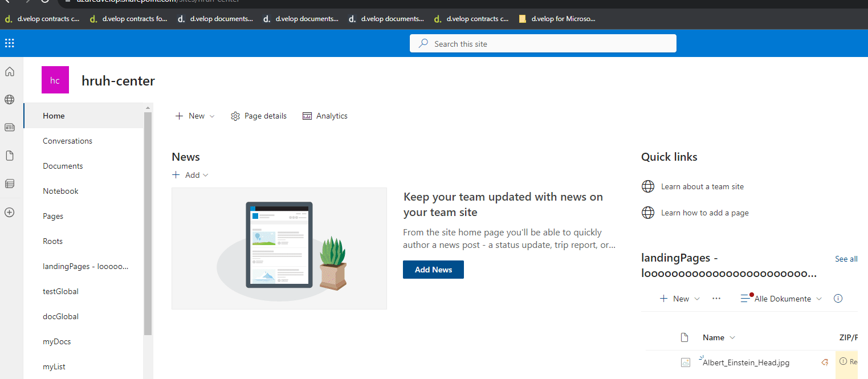Open Analytics for this page
Screen dimensions: 868x379
(325, 116)
